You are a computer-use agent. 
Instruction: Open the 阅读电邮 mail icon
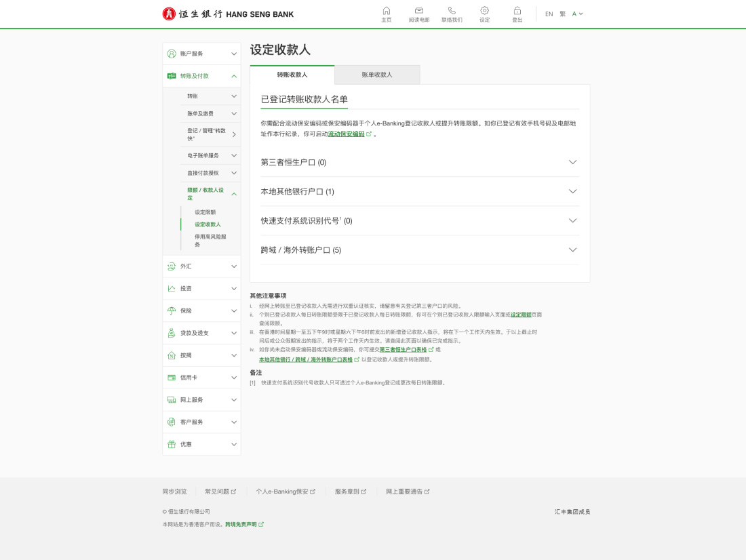tap(419, 11)
